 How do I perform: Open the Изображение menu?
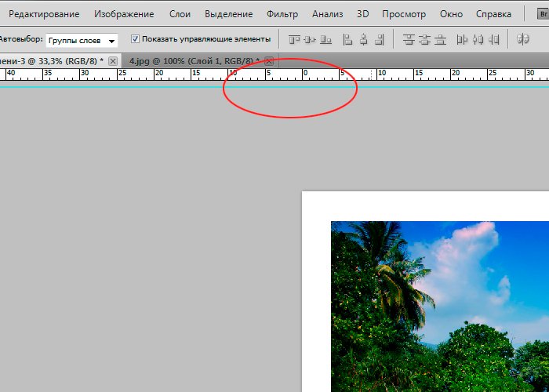[x=124, y=14]
